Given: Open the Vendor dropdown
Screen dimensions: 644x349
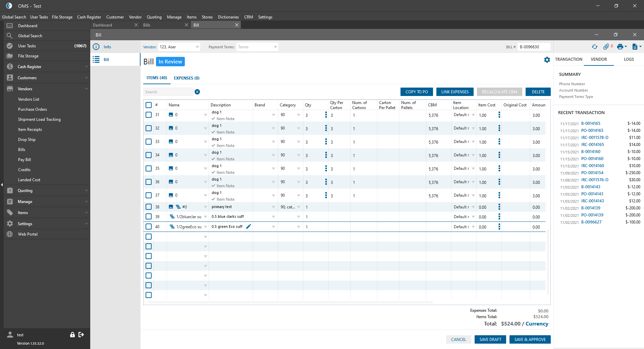Looking at the screenshot, I should coord(197,47).
